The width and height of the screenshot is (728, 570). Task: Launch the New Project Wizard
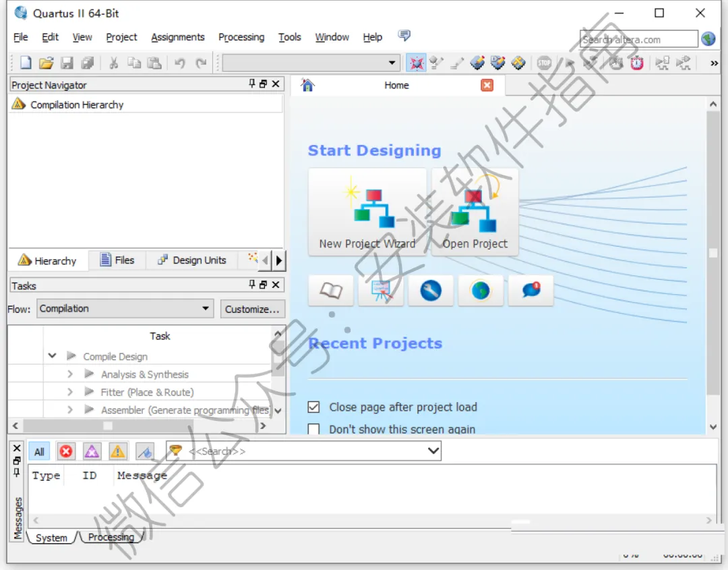click(x=367, y=211)
